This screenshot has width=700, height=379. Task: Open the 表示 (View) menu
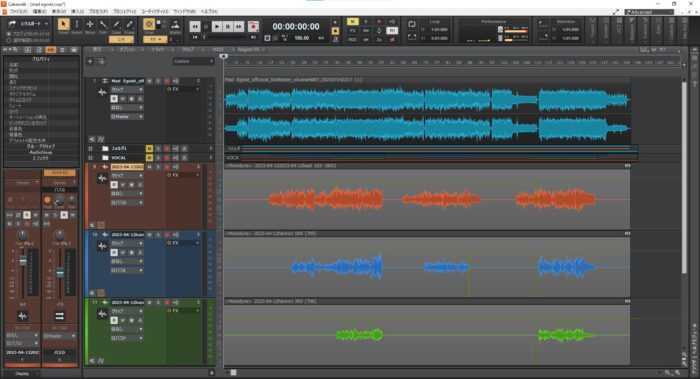coord(58,11)
